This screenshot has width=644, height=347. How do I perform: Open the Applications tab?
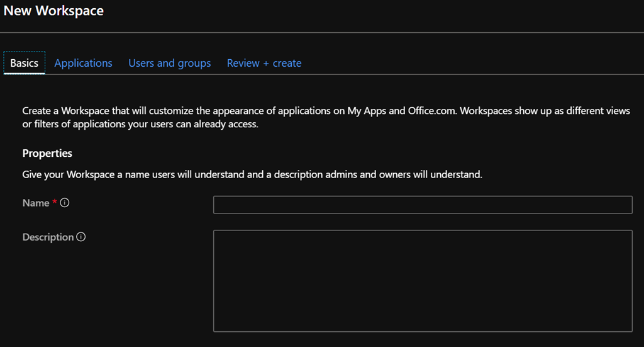pyautogui.click(x=83, y=63)
